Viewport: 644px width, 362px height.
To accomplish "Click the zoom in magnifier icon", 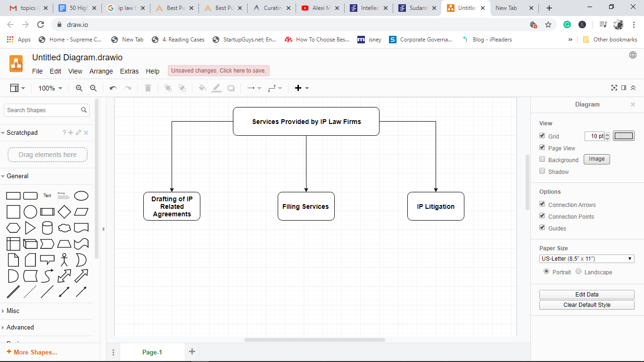I will 79,88.
